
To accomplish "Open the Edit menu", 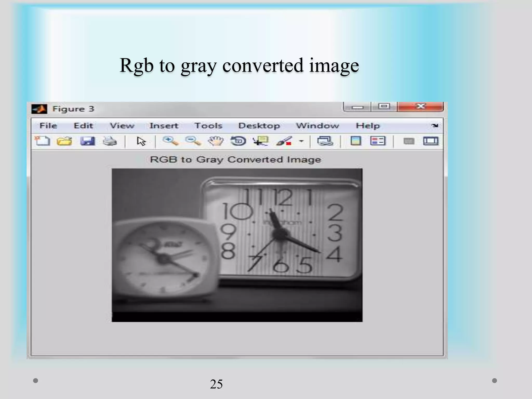I will [x=83, y=126].
